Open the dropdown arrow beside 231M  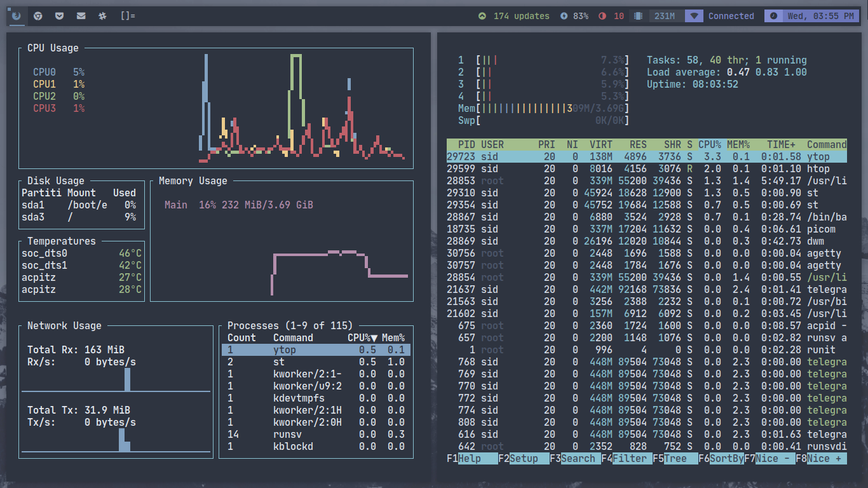(x=693, y=16)
